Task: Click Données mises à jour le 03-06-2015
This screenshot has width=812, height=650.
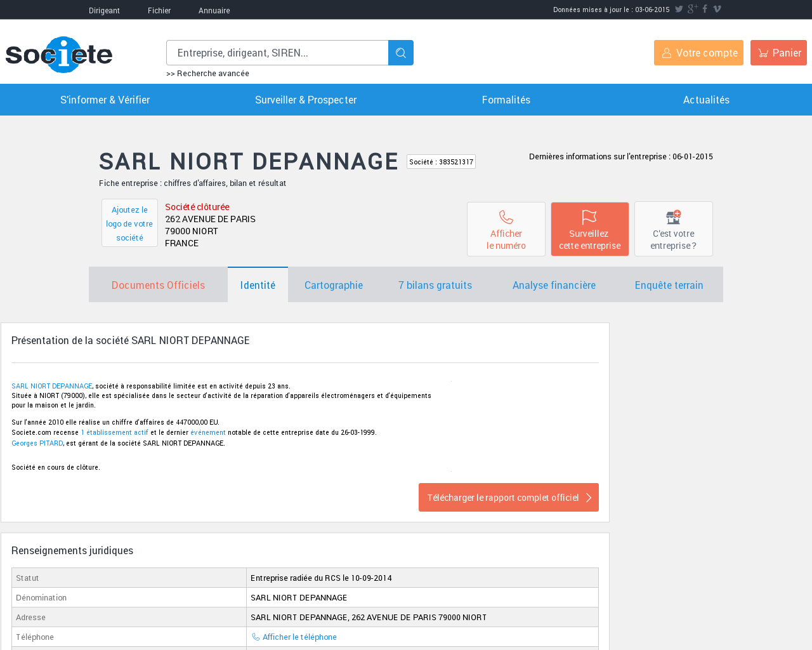Action: 611,10
